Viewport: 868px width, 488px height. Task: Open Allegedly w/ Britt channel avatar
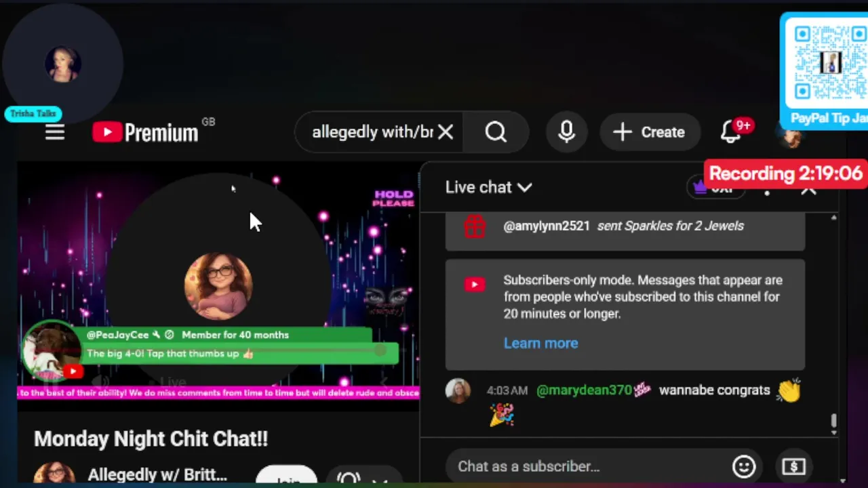coord(54,475)
